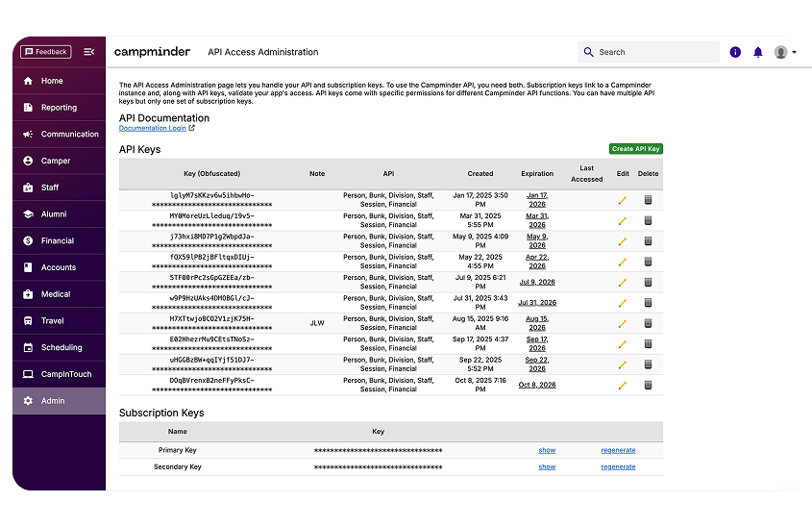The image size is (812, 527).
Task: Select the Admin sidebar item
Action: [x=53, y=401]
